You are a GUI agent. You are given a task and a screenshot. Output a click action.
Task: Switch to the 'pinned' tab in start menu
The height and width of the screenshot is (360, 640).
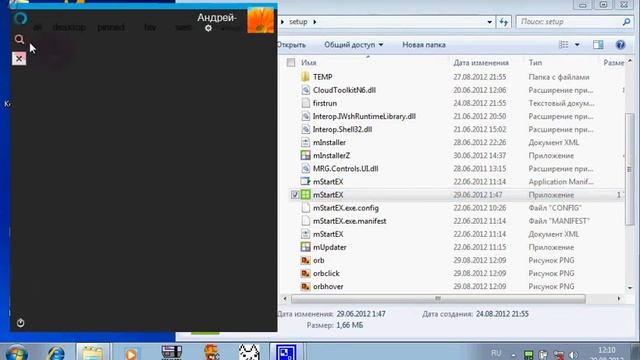point(111,27)
